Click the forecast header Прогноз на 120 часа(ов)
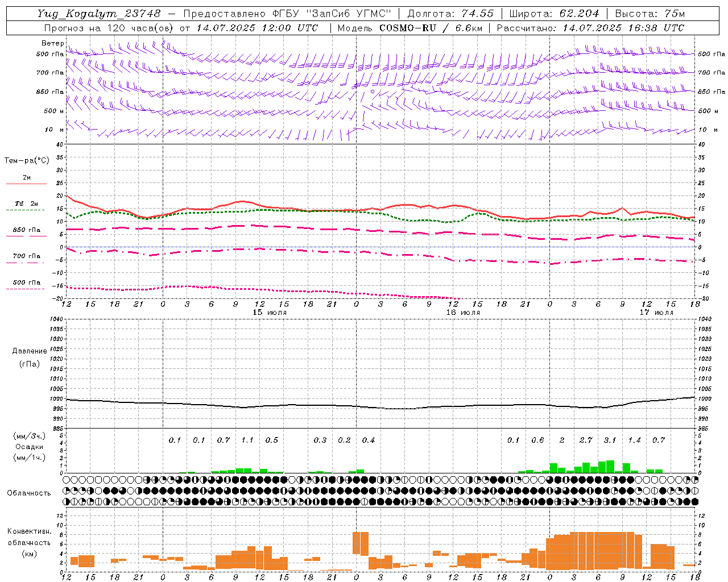 (110, 28)
